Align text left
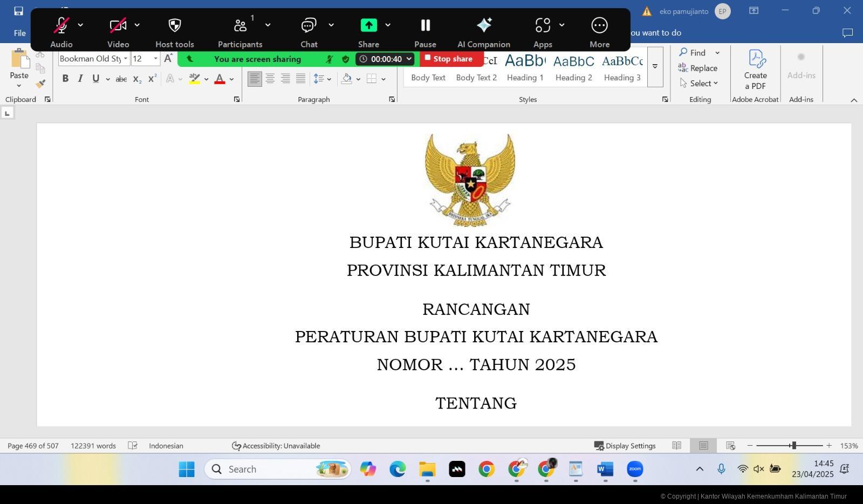Screen dimensions: 863x504 click(255, 79)
